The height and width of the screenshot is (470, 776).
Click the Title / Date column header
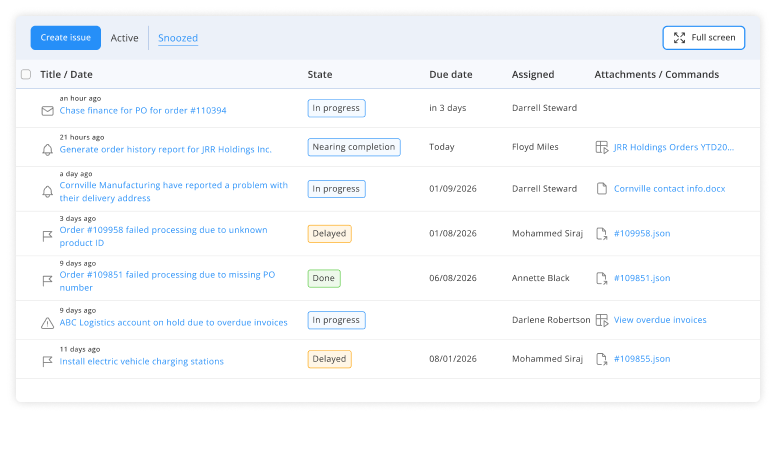[x=66, y=74]
